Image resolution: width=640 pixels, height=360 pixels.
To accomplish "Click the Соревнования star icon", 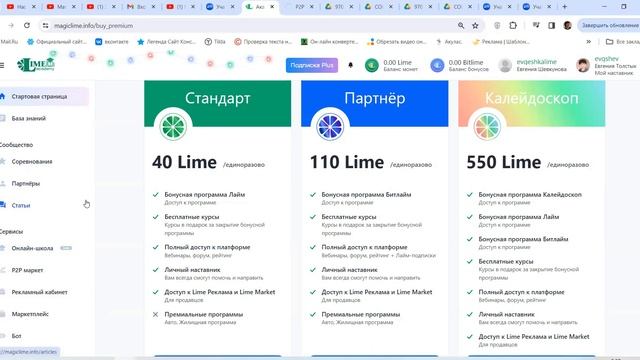I will pyautogui.click(x=2, y=161).
